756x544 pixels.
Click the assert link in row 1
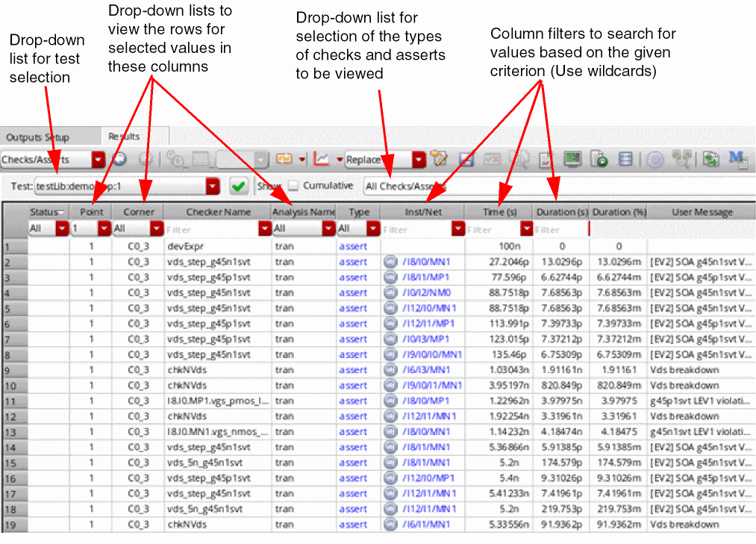pyautogui.click(x=352, y=246)
